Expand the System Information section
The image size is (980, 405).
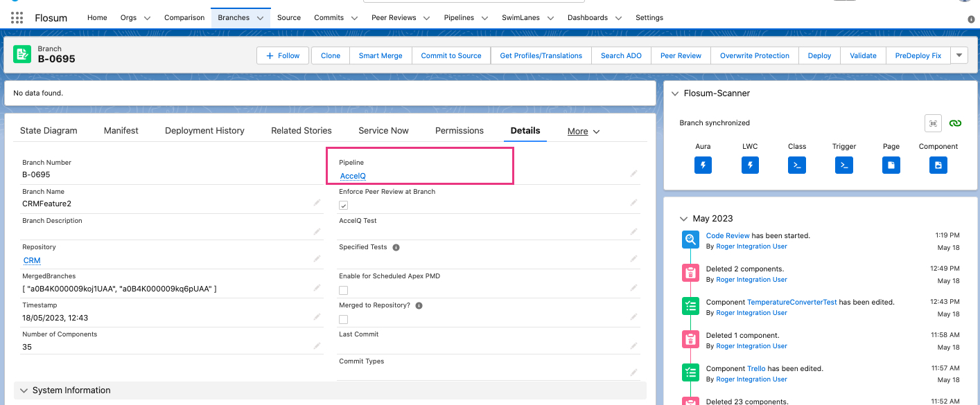point(24,390)
